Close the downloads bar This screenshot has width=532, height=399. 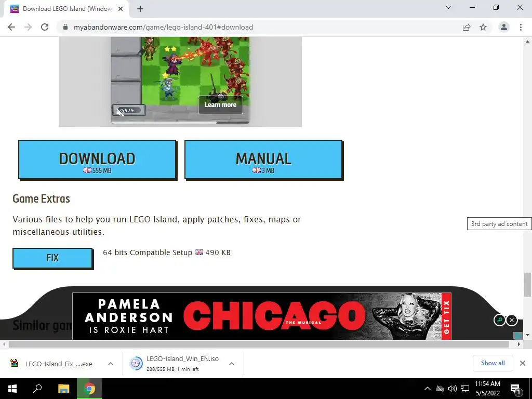click(523, 363)
